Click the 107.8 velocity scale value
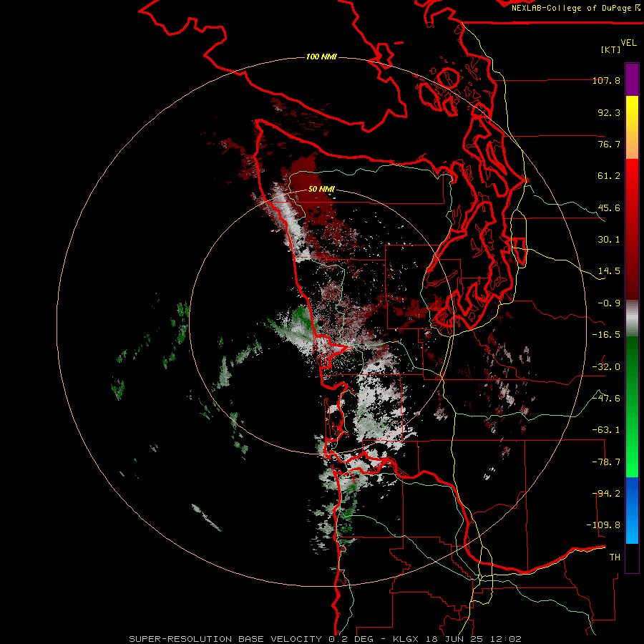Image resolution: width=644 pixels, height=644 pixels. coord(606,80)
